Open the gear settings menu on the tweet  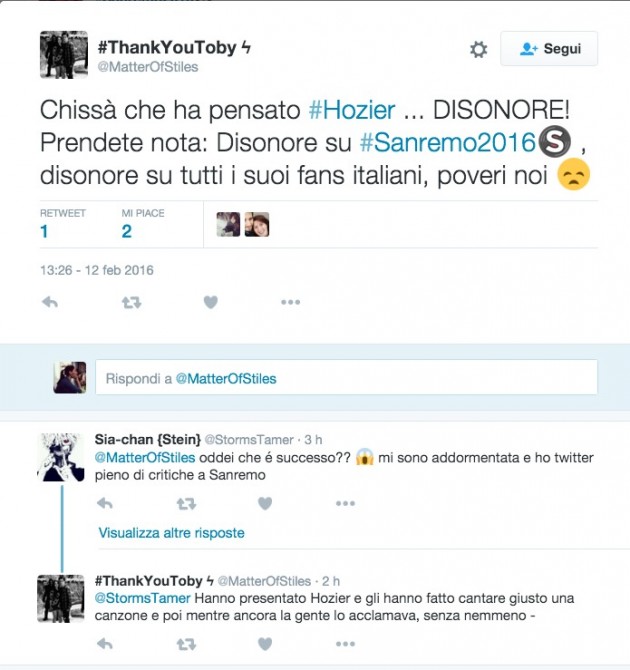(x=478, y=49)
